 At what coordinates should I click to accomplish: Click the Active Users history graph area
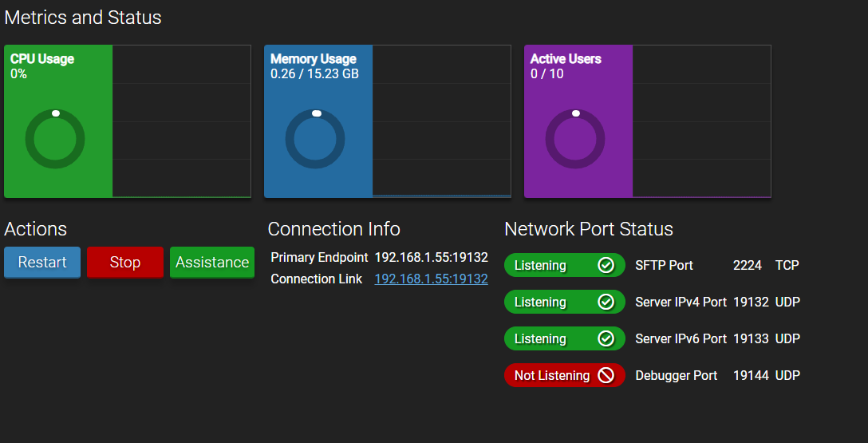(701, 121)
